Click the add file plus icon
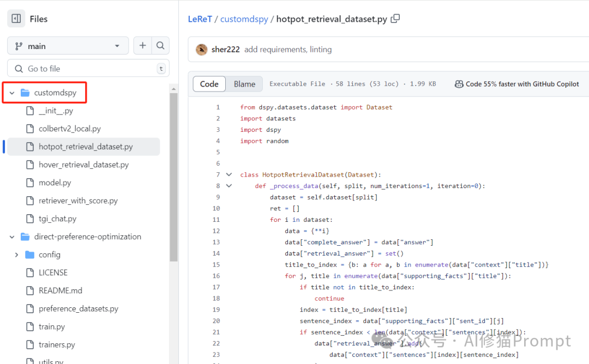 click(142, 46)
